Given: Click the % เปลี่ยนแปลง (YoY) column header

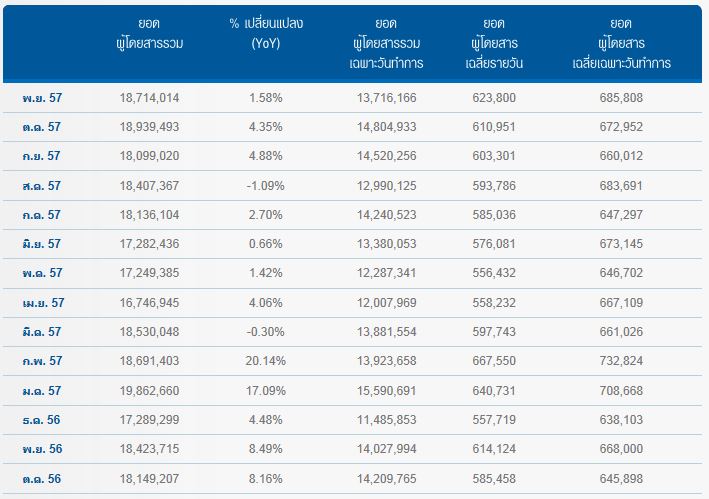Looking at the screenshot, I should click(266, 33).
